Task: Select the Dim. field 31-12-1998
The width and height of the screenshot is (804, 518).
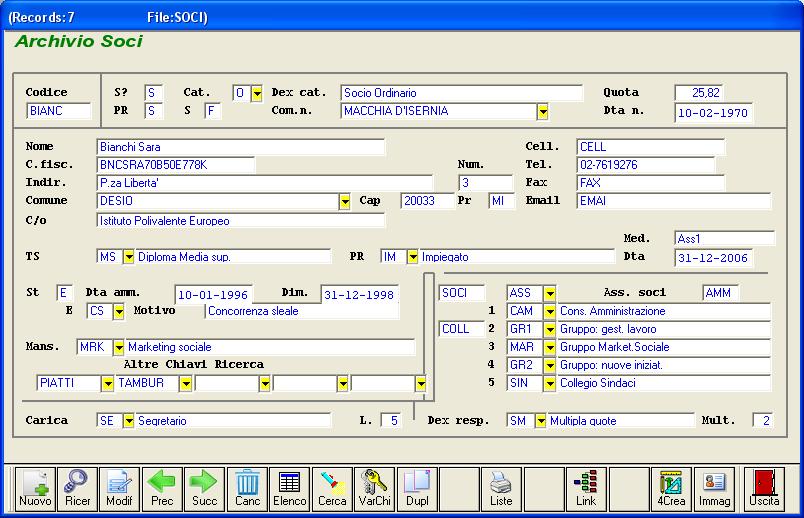Action: [359, 295]
